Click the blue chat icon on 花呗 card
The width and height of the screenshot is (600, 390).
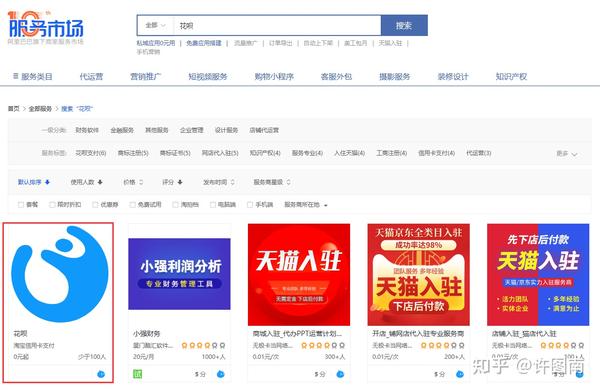(101, 374)
